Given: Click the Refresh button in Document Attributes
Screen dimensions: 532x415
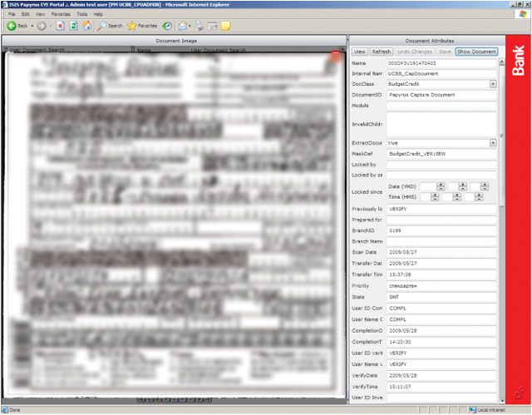Looking at the screenshot, I should [381, 52].
